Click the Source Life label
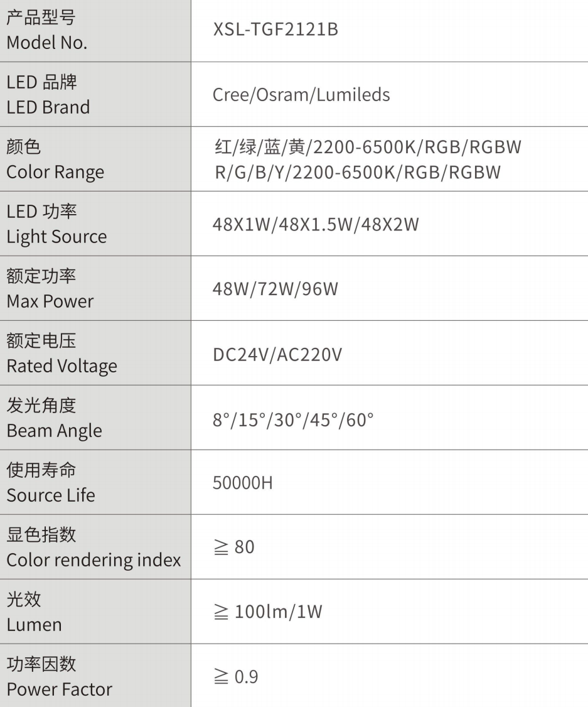The width and height of the screenshot is (588, 707). (x=50, y=495)
